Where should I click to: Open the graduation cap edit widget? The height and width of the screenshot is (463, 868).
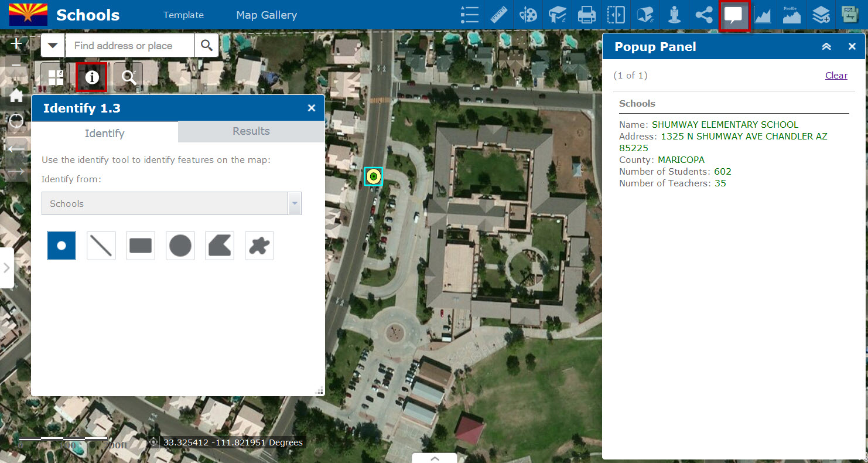558,14
